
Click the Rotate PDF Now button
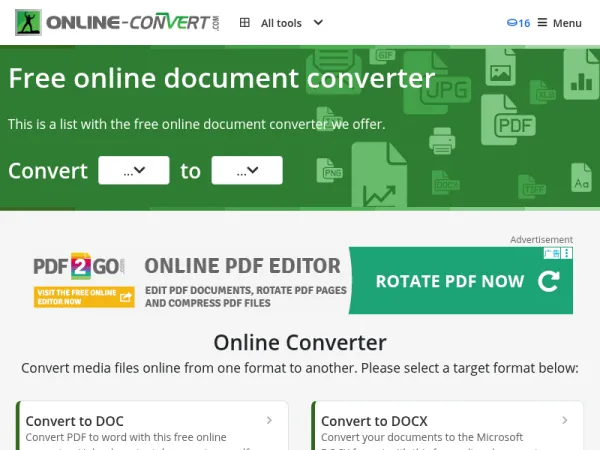(x=461, y=280)
